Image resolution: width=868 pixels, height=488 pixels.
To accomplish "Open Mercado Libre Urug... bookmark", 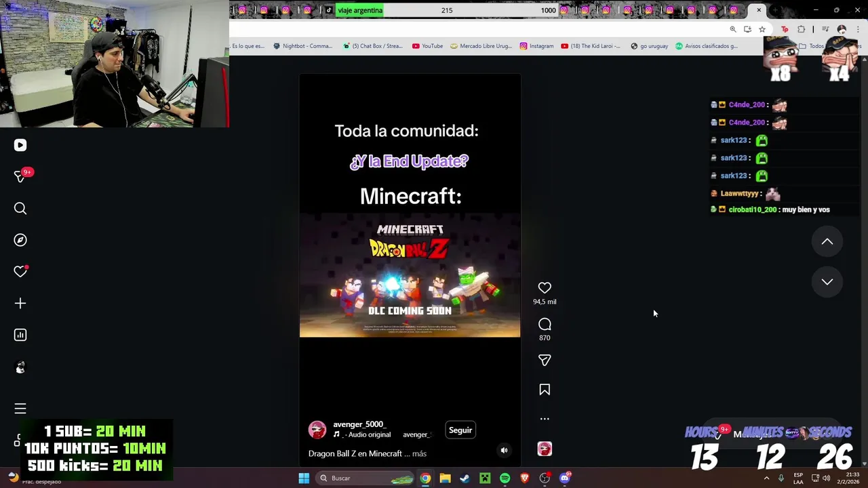I will pos(481,46).
